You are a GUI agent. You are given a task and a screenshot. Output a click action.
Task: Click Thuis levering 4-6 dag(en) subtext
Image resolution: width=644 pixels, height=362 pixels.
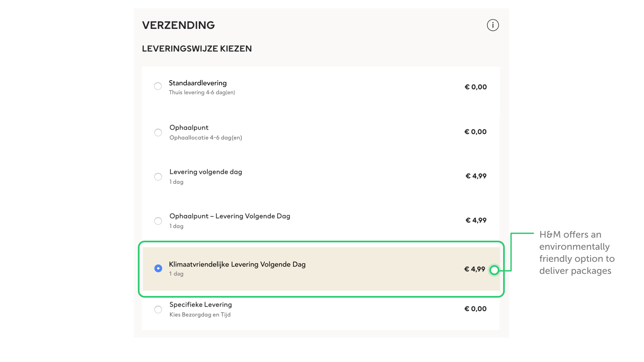click(202, 93)
